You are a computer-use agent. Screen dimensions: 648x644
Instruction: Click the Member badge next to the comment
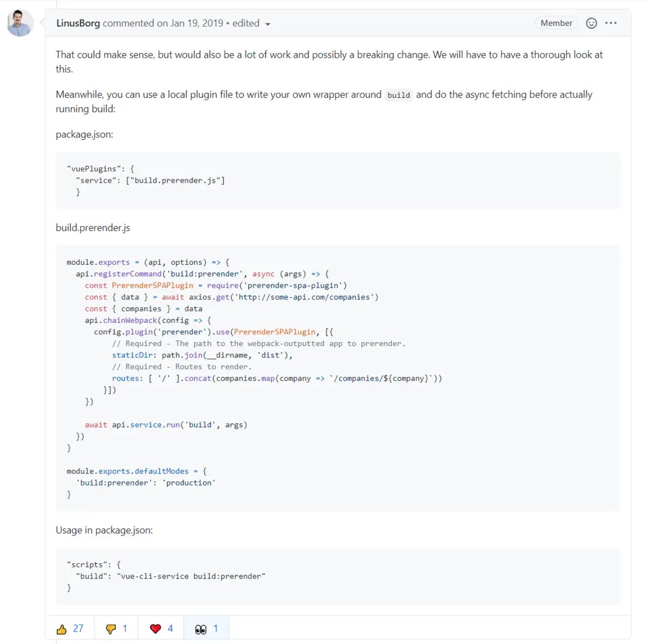555,23
